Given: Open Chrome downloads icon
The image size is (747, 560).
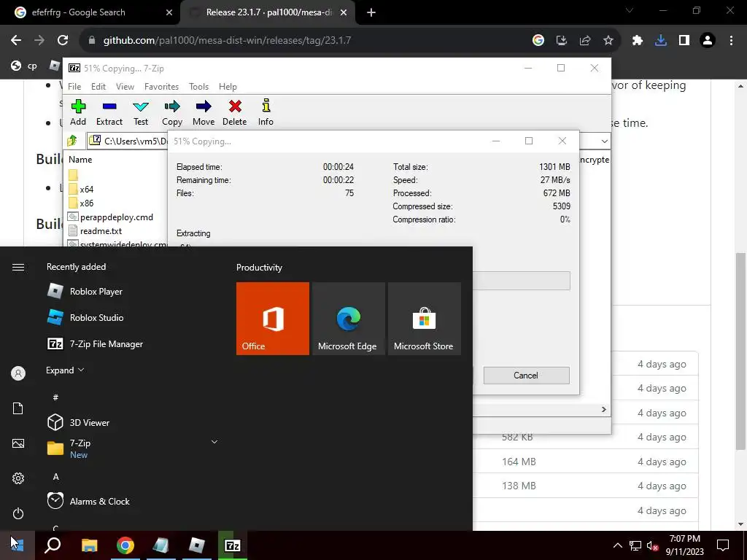Looking at the screenshot, I should click(661, 41).
